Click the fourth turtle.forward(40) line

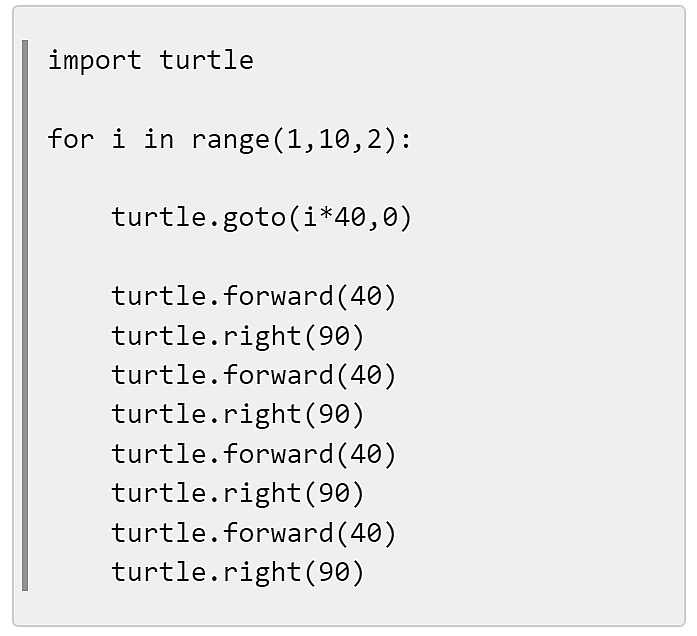[253, 533]
